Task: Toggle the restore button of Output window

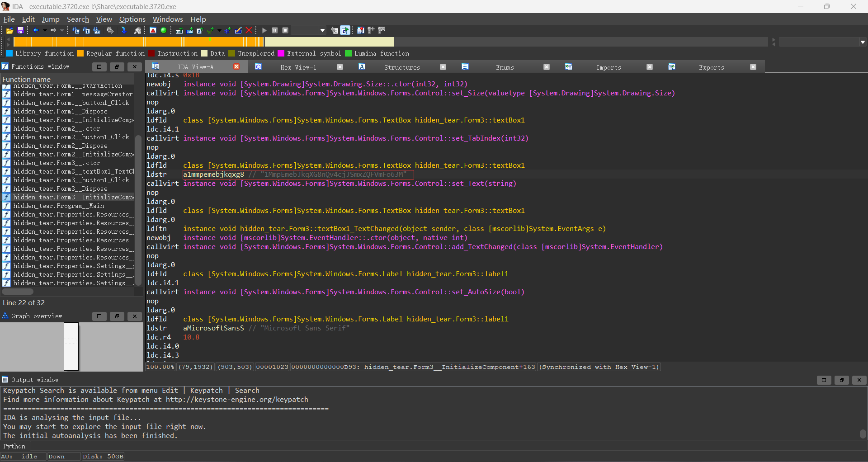Action: click(x=841, y=380)
